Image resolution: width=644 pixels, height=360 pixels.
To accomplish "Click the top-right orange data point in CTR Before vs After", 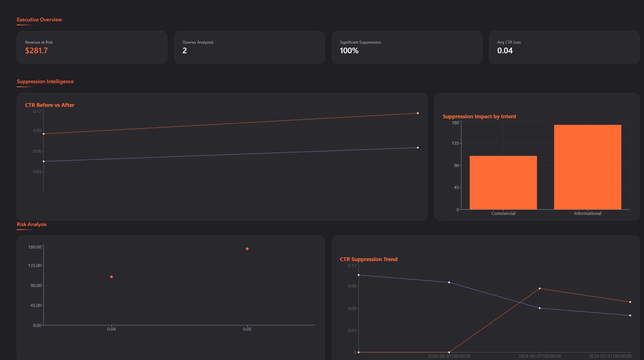I will [x=417, y=113].
